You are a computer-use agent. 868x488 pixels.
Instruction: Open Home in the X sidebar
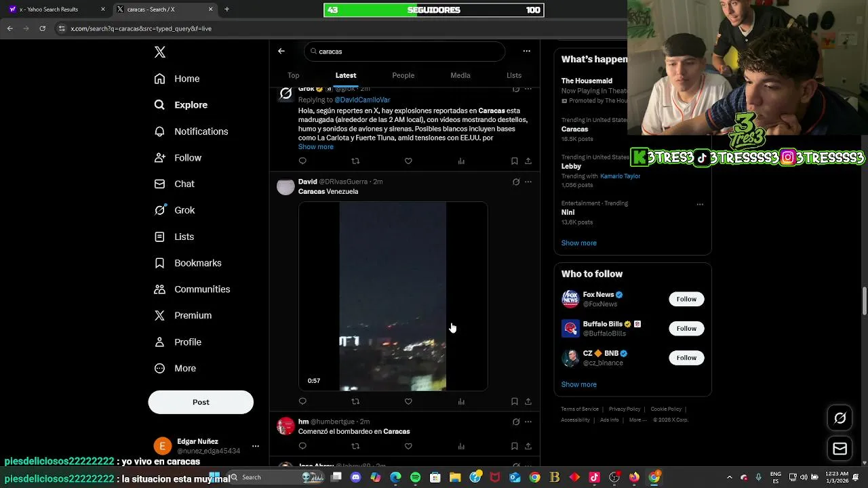pyautogui.click(x=177, y=79)
